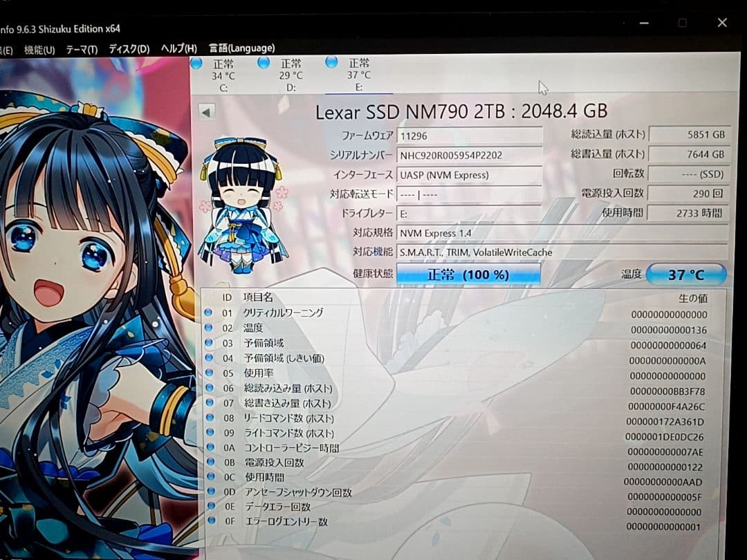The width and height of the screenshot is (747, 560).
Task: Open the 機能(U) menu
Action: coord(39,50)
